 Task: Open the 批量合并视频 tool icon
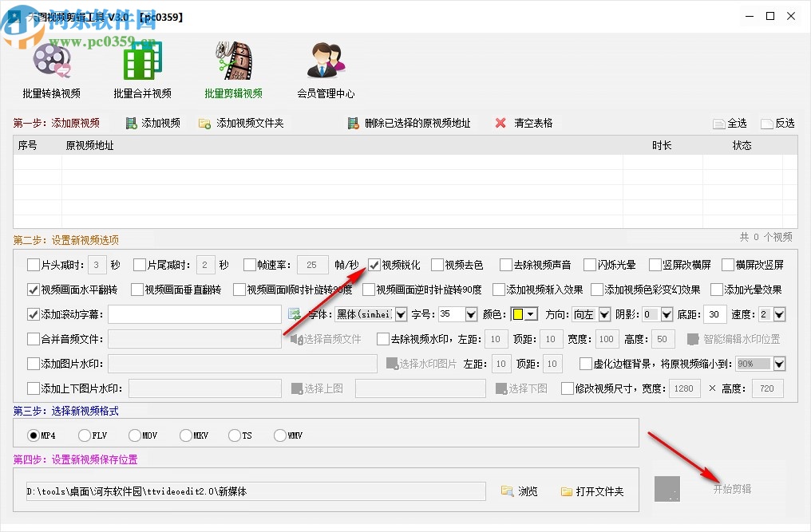(x=143, y=61)
